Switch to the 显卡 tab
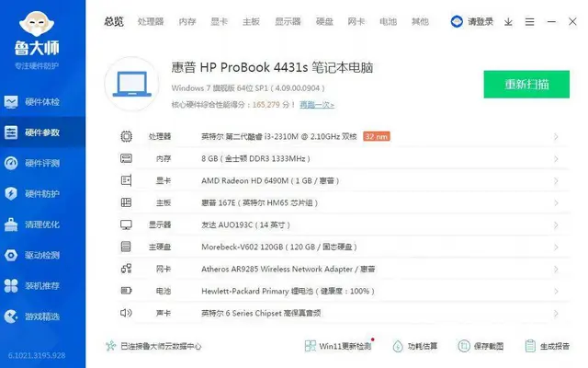 point(219,22)
